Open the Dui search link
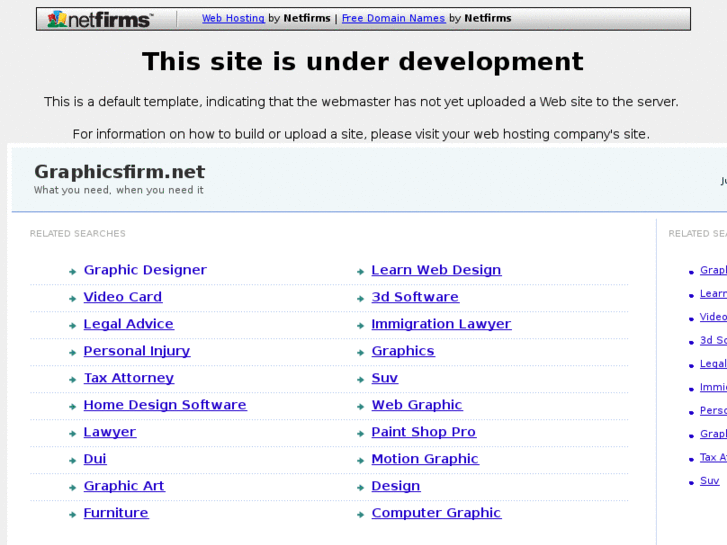 [95, 459]
